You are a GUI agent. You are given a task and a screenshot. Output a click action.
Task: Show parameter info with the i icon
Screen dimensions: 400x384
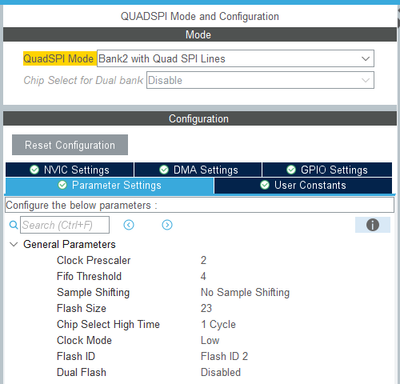pyautogui.click(x=373, y=225)
